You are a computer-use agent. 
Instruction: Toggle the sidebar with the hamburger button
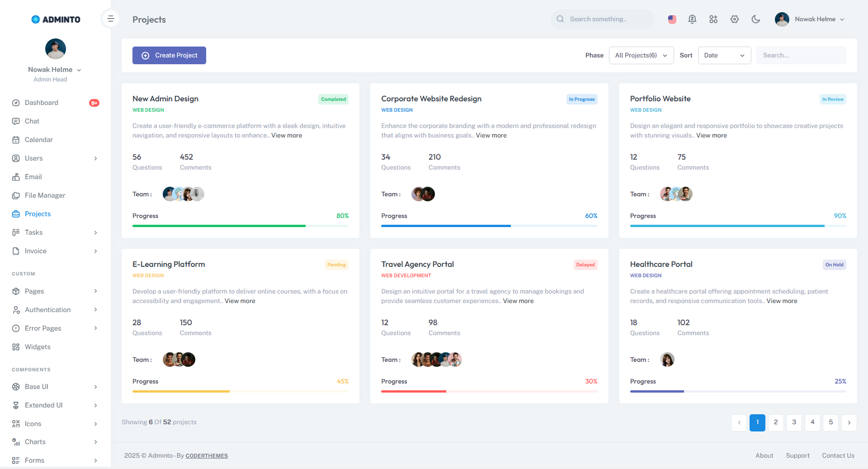point(110,19)
